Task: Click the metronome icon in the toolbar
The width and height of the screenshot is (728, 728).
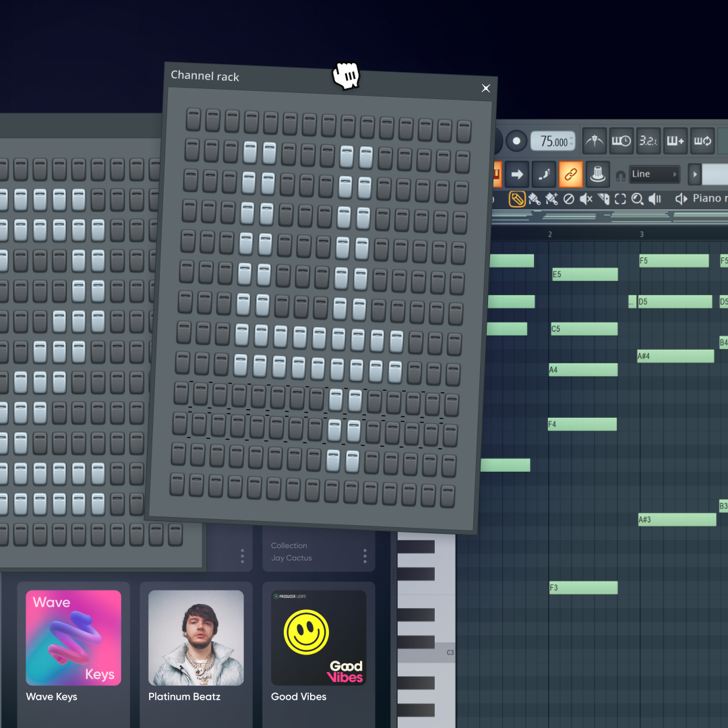Action: tap(594, 141)
